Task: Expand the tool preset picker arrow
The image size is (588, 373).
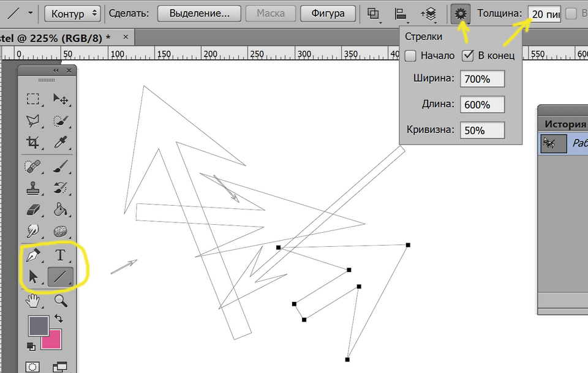Action: coord(30,13)
